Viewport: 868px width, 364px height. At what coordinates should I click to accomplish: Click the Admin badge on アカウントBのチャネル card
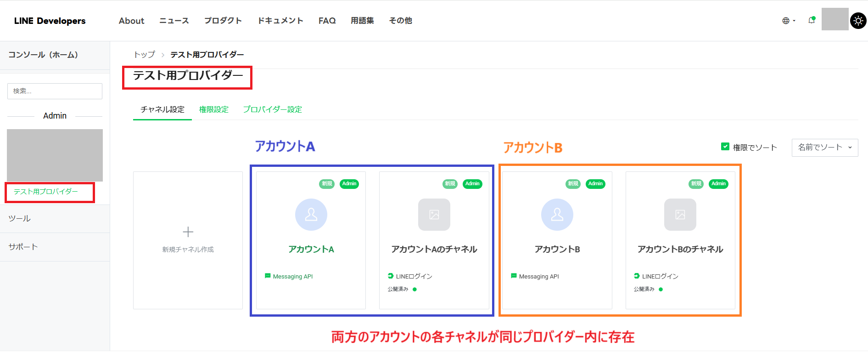719,184
